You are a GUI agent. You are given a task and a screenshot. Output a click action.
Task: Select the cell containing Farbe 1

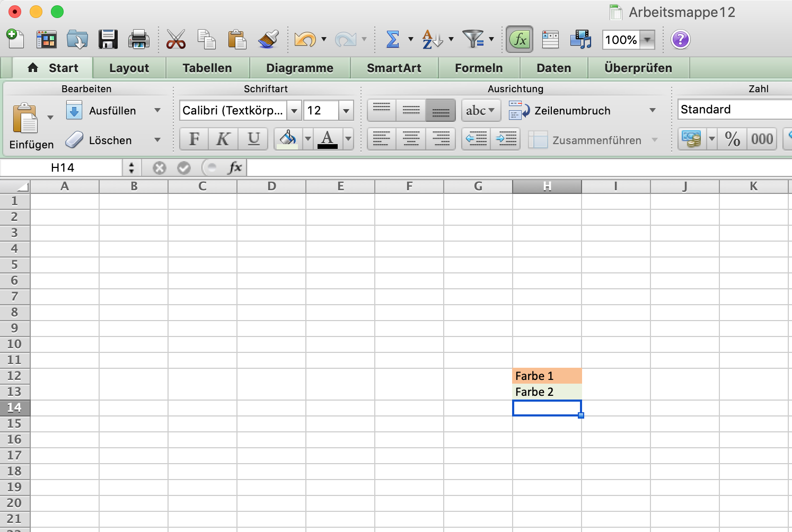547,376
